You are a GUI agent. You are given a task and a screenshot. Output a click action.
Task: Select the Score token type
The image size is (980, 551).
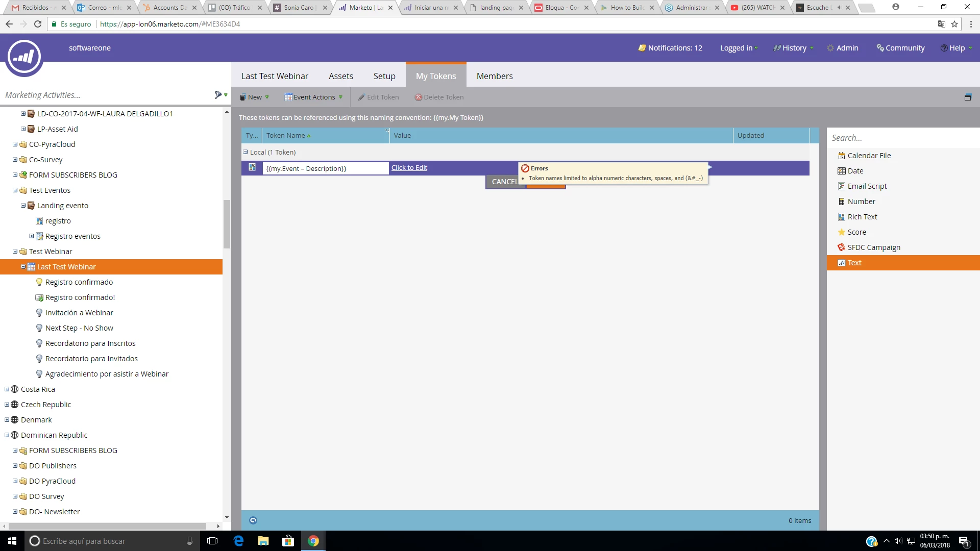[x=856, y=232]
